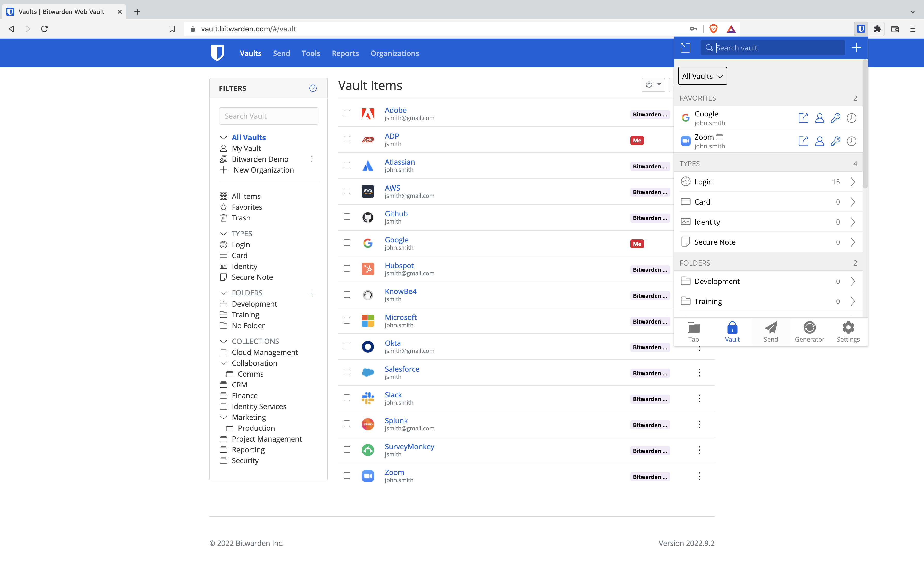This screenshot has height=577, width=924.
Task: Click the pop-out window icon in extension
Action: (x=685, y=48)
